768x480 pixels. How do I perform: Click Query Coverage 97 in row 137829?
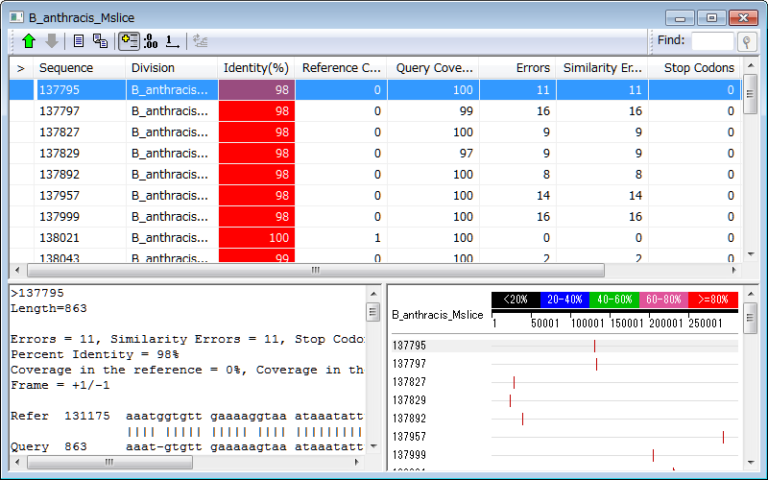[x=466, y=153]
